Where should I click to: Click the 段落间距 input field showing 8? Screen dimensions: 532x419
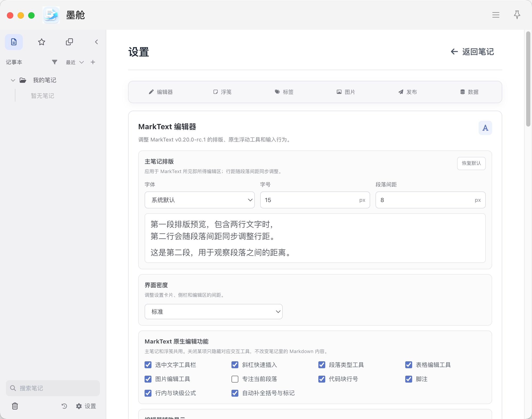point(430,200)
